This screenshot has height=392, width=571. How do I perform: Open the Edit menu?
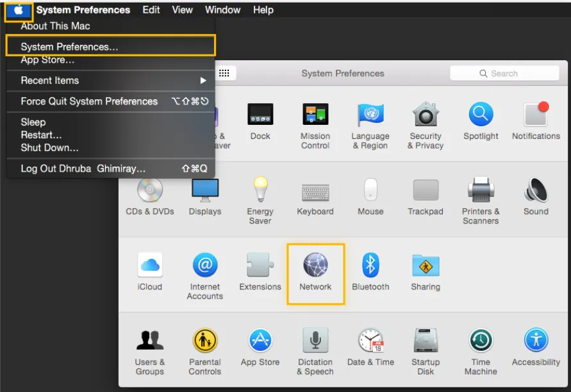tap(151, 10)
